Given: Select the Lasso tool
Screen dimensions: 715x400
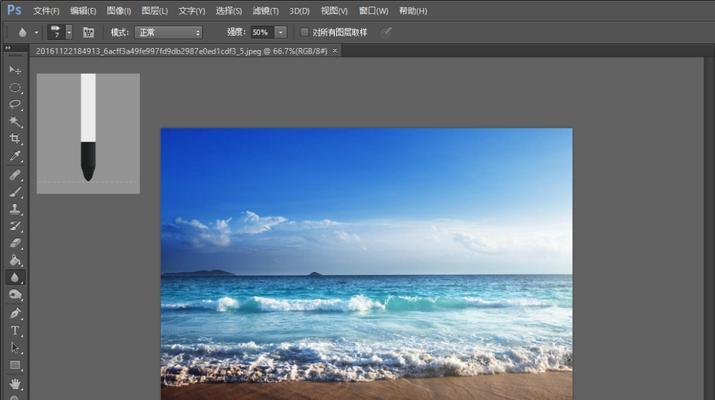Looking at the screenshot, I should [15, 104].
